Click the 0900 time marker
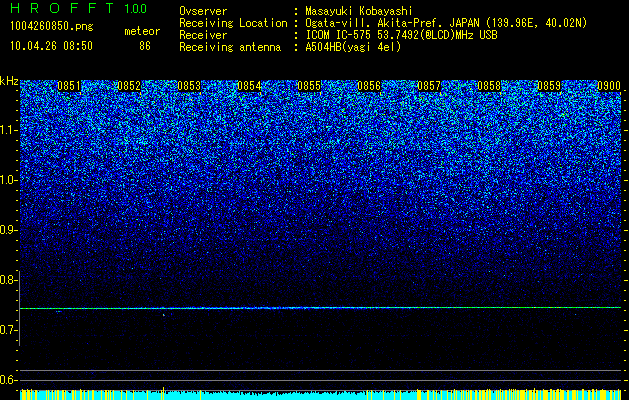 click(609, 86)
